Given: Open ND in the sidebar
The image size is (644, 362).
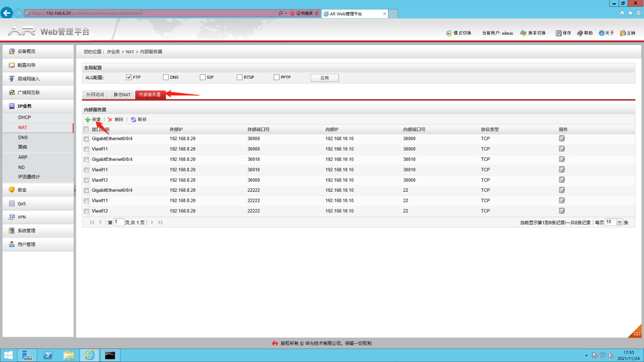Looking at the screenshot, I should click(x=38, y=167).
